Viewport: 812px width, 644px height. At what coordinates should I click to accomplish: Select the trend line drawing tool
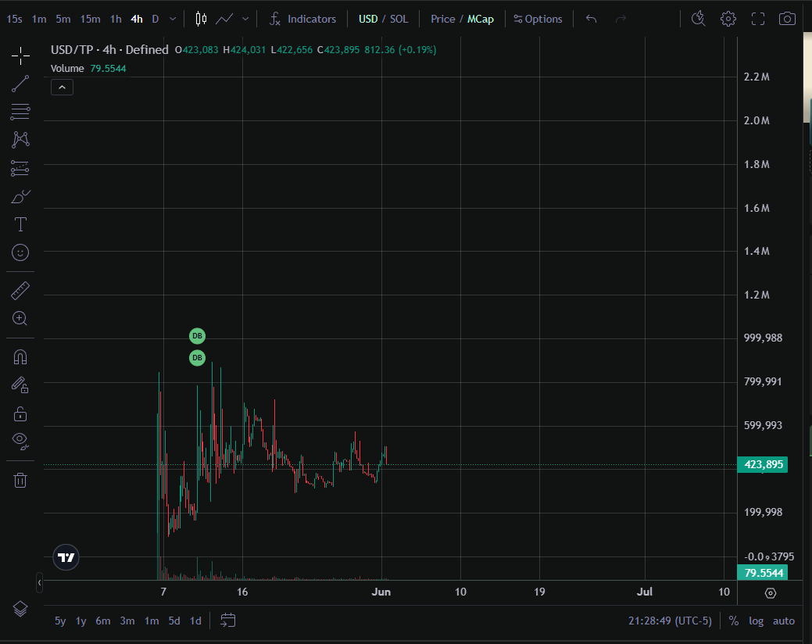[x=20, y=84]
